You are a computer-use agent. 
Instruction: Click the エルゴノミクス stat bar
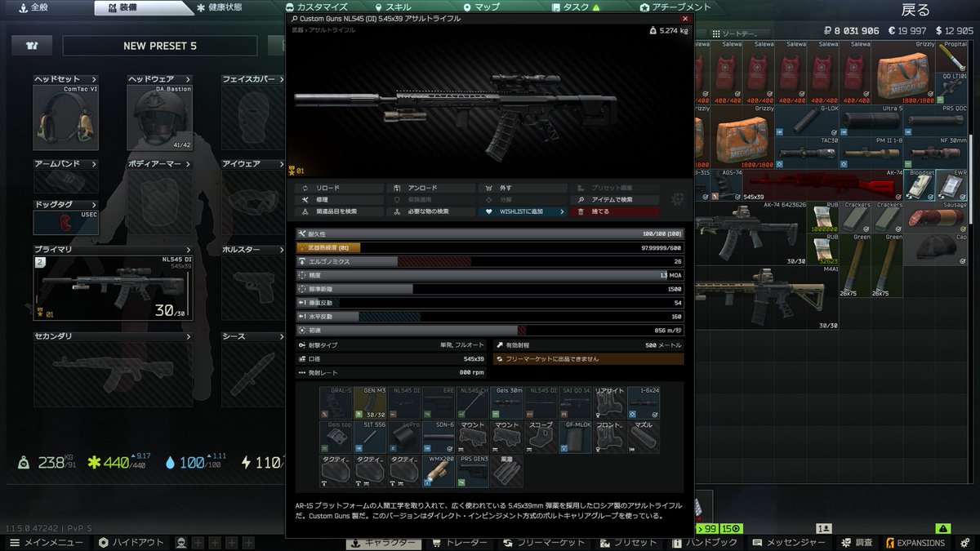pos(490,261)
